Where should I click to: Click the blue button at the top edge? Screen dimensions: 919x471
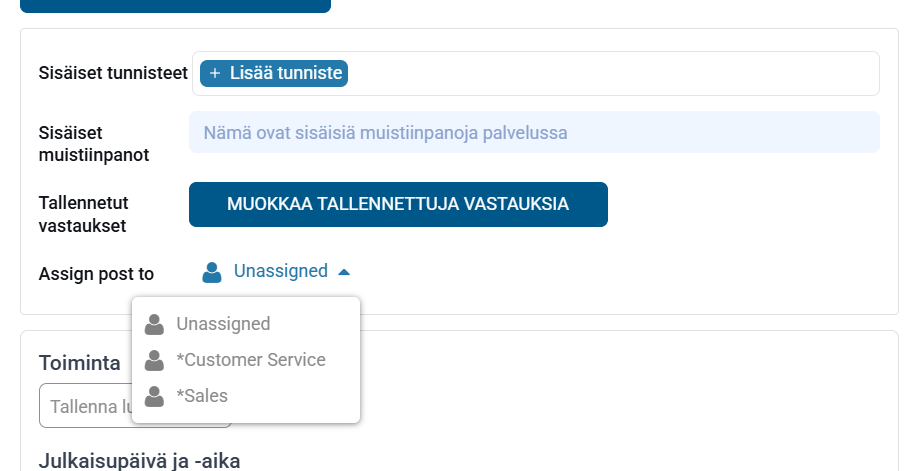tap(175, 5)
